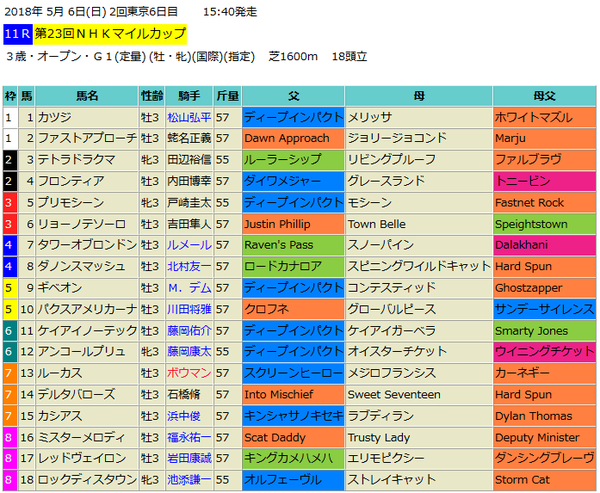Screen dimensions: 600x493
Task: Open jockey link 福永祐一
Action: (189, 437)
